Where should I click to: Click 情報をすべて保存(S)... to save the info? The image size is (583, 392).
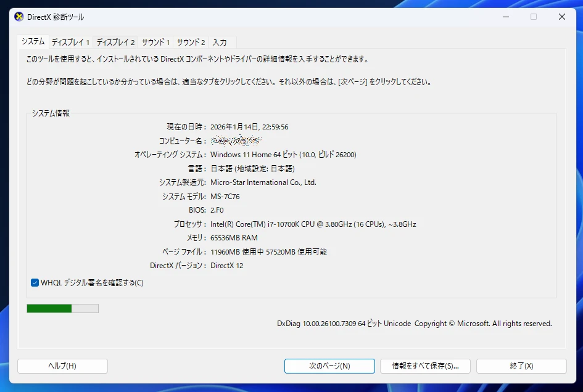click(425, 366)
